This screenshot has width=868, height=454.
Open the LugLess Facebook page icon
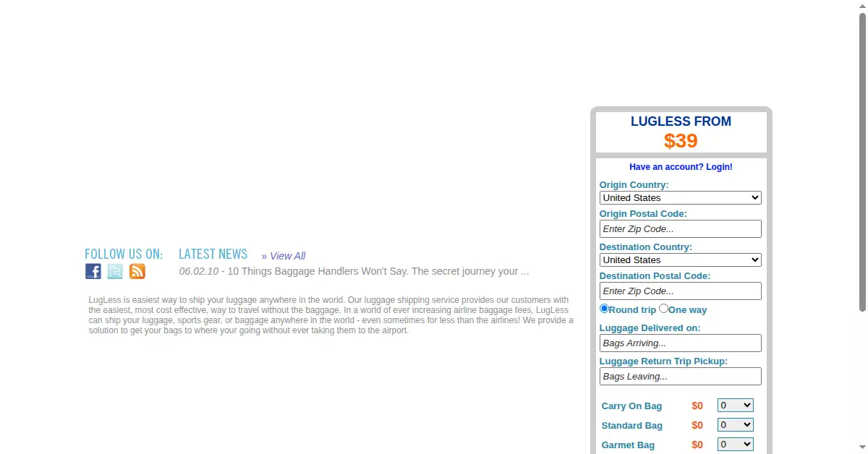(x=93, y=271)
